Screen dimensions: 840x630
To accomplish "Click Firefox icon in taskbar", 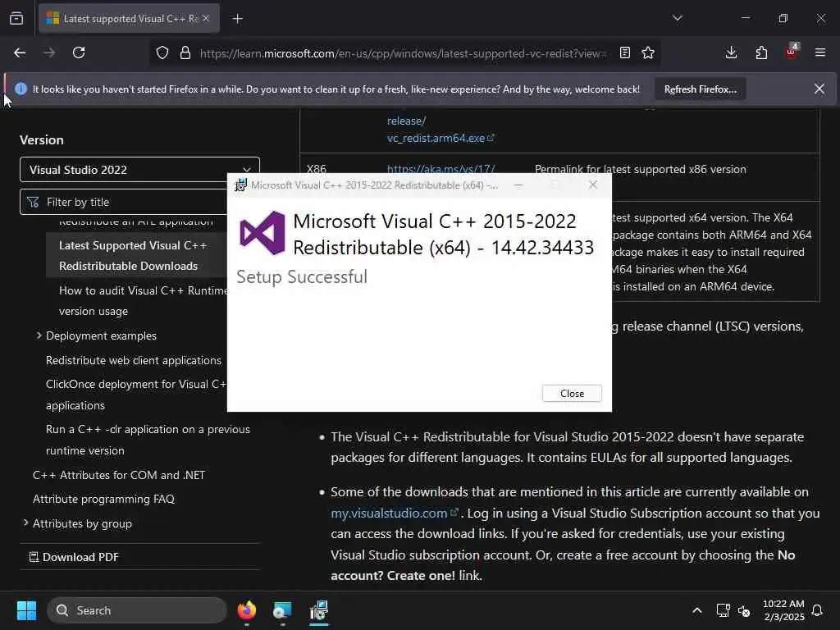I will 247,610.
